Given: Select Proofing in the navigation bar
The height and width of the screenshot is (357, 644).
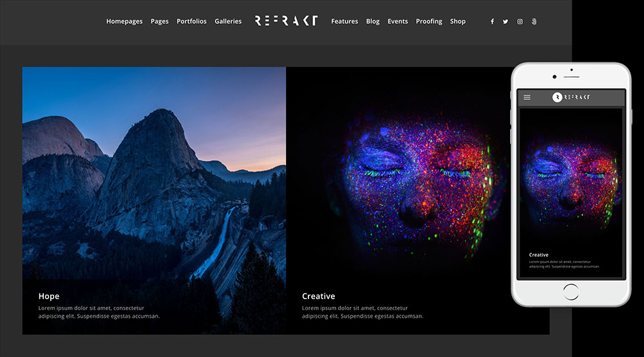Looking at the screenshot, I should [x=429, y=21].
